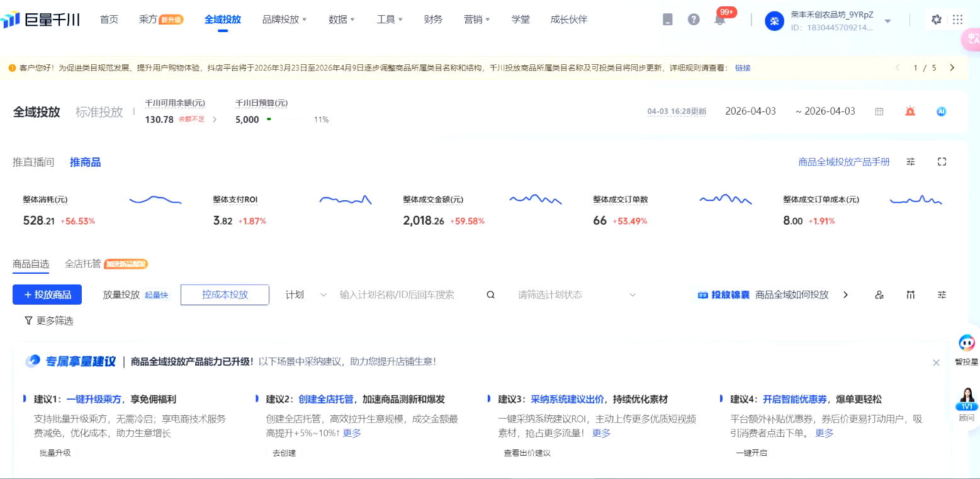Open the notification bell with 99+ badge
The width and height of the screenshot is (980, 479).
[x=720, y=20]
